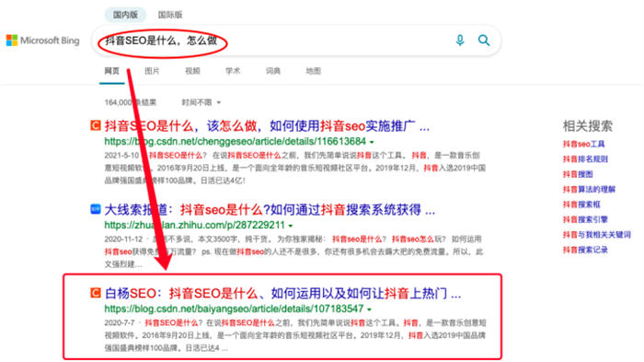The height and width of the screenshot is (362, 644).
Task: Open the blog.csdn.net/baiyangseo URL
Action: [x=234, y=309]
